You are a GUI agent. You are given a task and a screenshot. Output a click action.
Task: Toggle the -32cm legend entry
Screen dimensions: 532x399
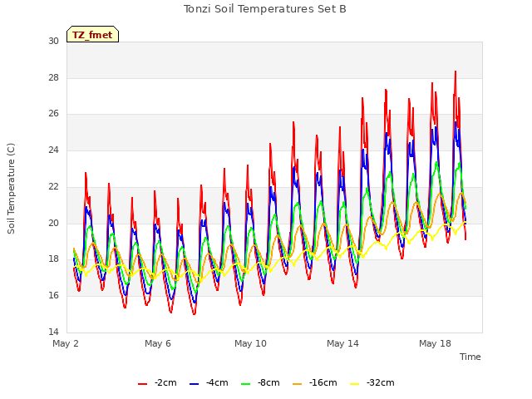click(372, 383)
